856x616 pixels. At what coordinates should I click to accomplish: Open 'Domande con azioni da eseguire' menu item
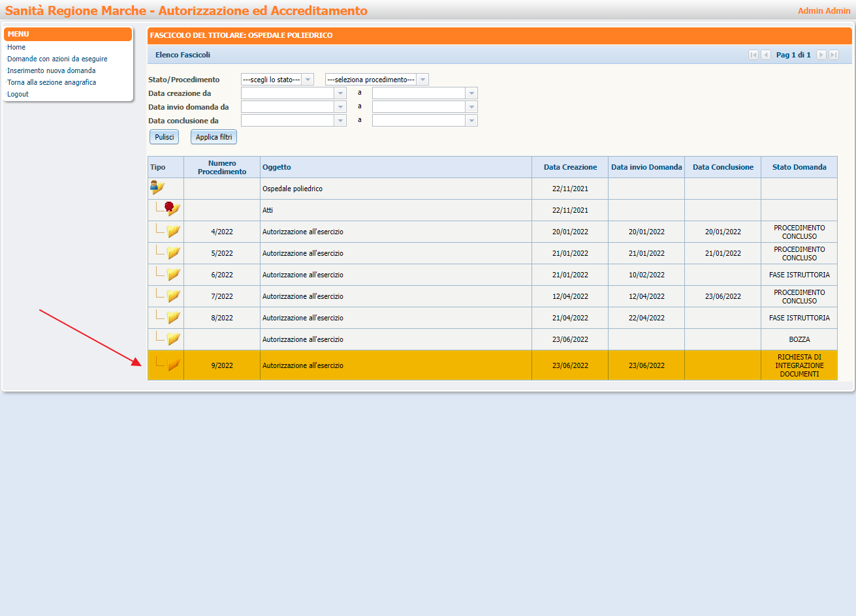tap(57, 59)
